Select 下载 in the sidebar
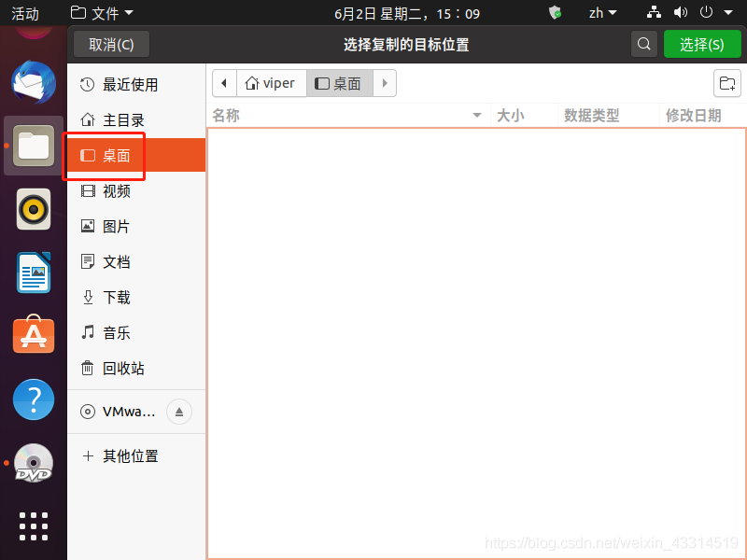747x560 pixels. 116,297
